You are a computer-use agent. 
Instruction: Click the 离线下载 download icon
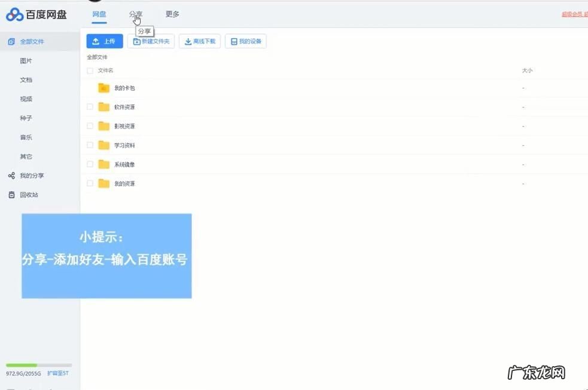pos(188,41)
